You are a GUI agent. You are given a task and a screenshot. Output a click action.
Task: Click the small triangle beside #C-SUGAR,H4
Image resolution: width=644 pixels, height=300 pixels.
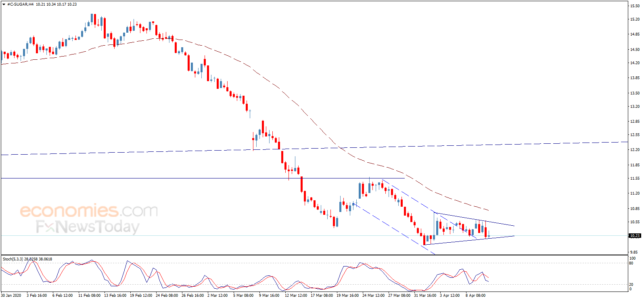click(x=4, y=4)
